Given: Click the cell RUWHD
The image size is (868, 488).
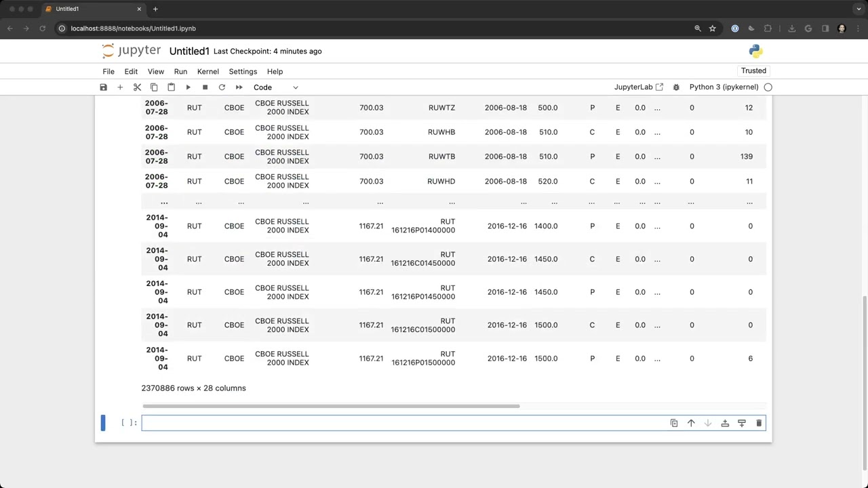Looking at the screenshot, I should (x=441, y=181).
